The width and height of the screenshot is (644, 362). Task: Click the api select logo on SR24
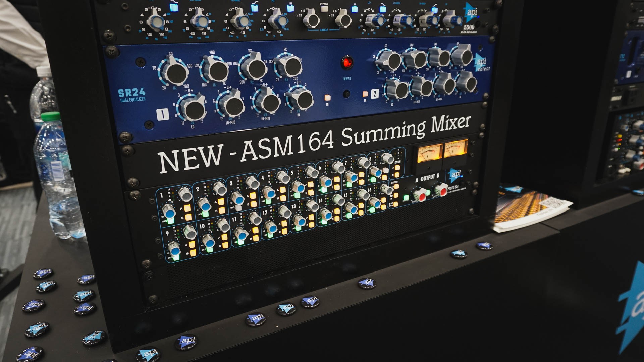click(481, 63)
